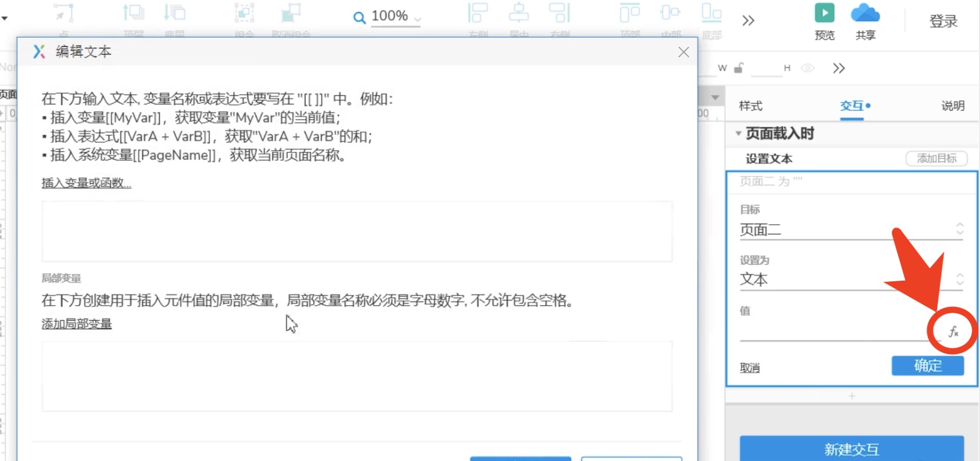Click the send to bottom layer icon

[x=175, y=13]
